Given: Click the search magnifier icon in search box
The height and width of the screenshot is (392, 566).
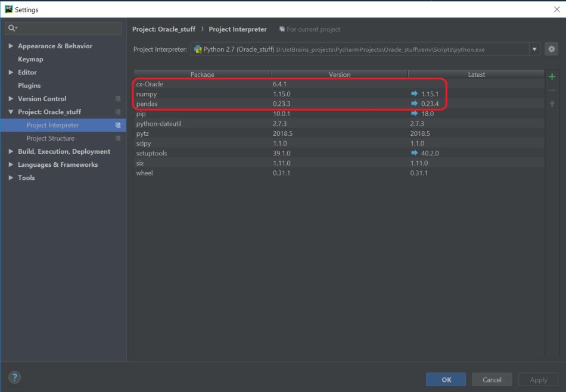Looking at the screenshot, I should coord(13,28).
